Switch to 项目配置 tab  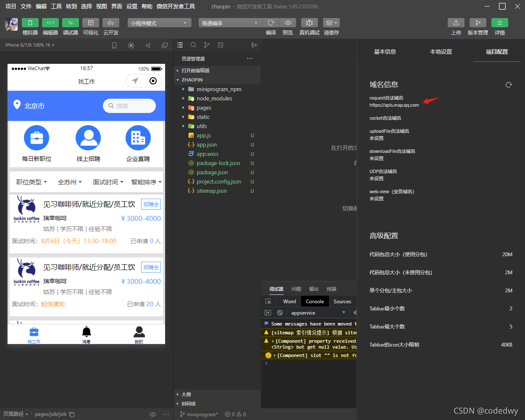[x=497, y=52]
